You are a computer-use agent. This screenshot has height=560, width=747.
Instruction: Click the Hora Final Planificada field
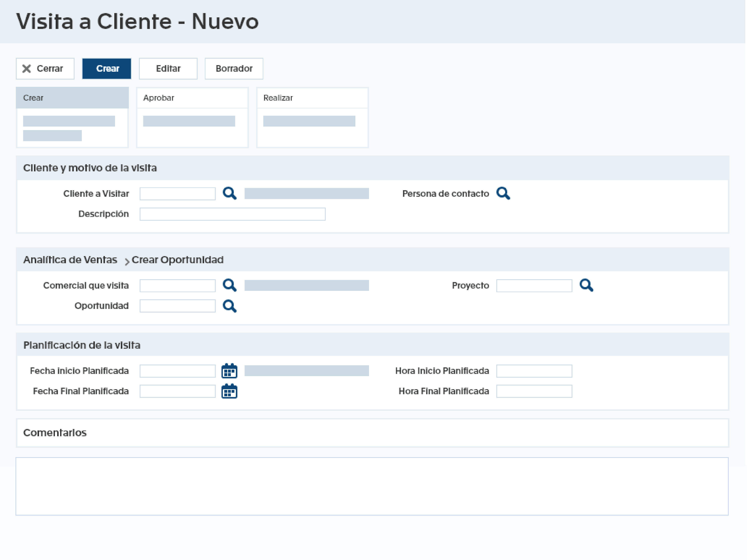coord(534,391)
